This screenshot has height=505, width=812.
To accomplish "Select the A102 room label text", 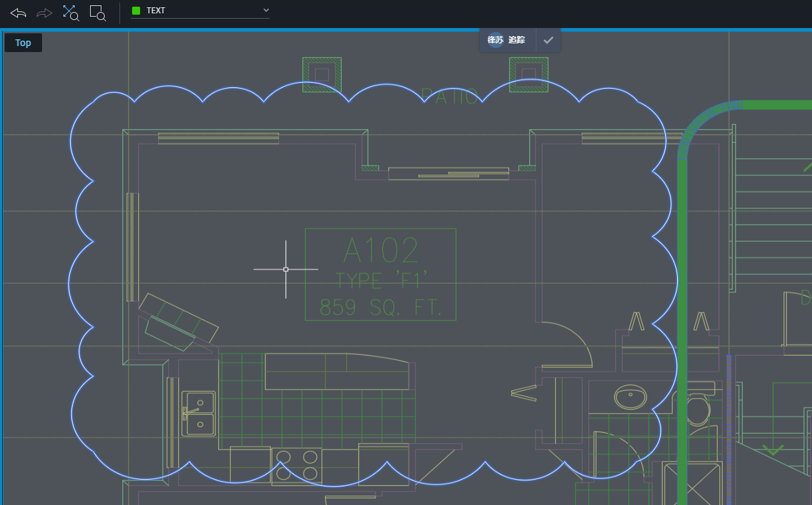I will tap(381, 251).
